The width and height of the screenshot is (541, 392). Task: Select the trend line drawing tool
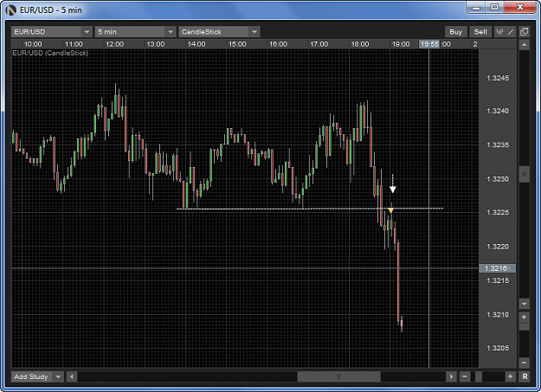(511, 32)
